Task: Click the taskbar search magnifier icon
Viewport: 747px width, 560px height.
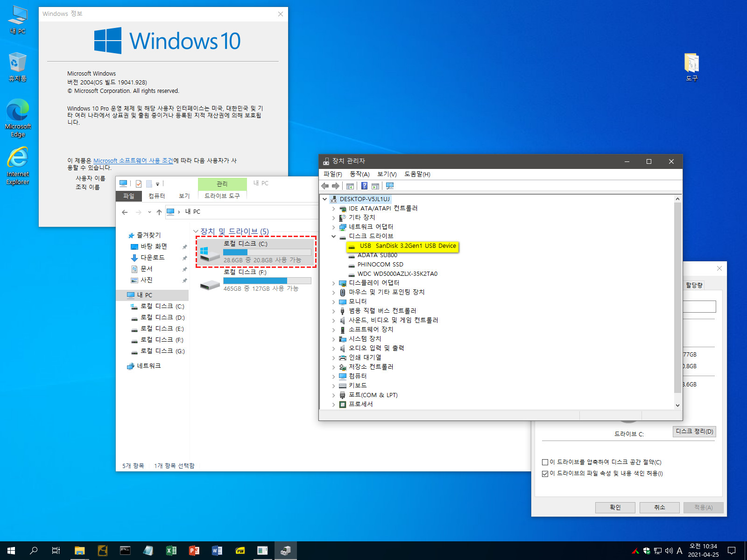Action: click(x=34, y=551)
